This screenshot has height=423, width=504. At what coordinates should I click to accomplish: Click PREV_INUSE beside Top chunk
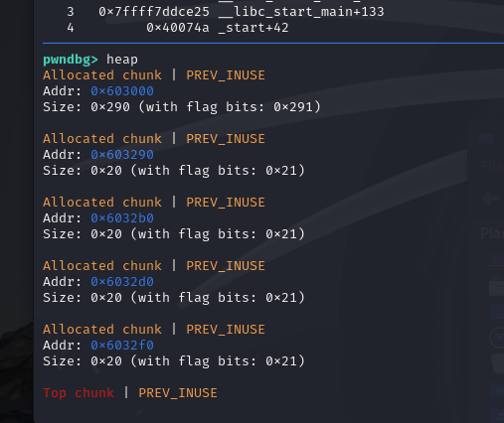coord(178,393)
